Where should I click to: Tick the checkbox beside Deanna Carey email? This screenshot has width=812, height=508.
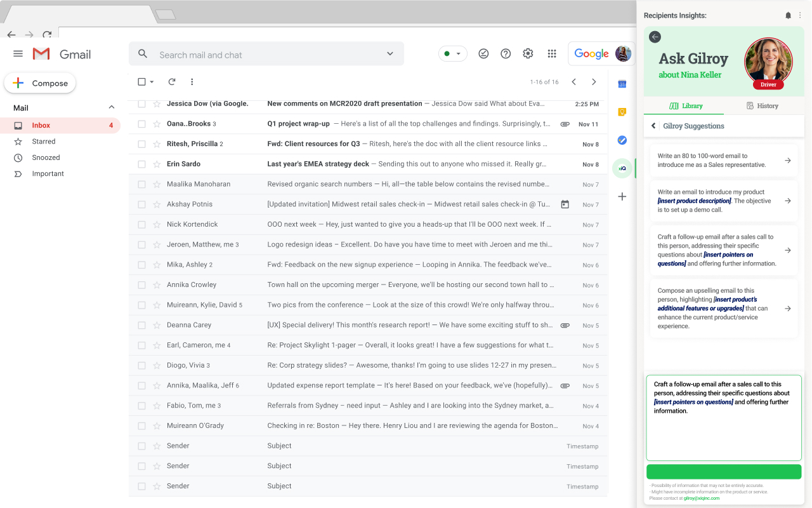tap(141, 325)
